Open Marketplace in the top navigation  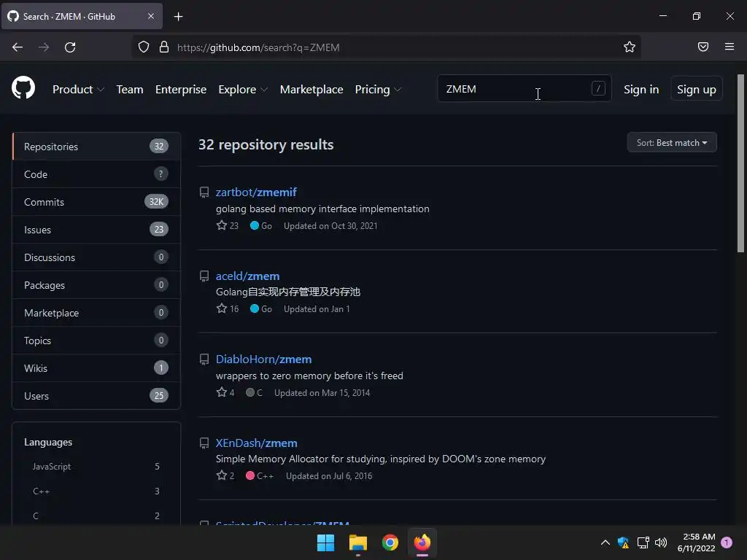pyautogui.click(x=311, y=90)
